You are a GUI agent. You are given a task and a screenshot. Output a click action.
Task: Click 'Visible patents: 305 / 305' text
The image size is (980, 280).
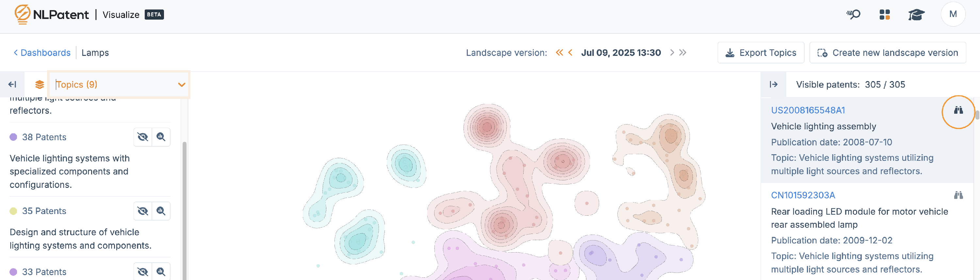pyautogui.click(x=850, y=84)
